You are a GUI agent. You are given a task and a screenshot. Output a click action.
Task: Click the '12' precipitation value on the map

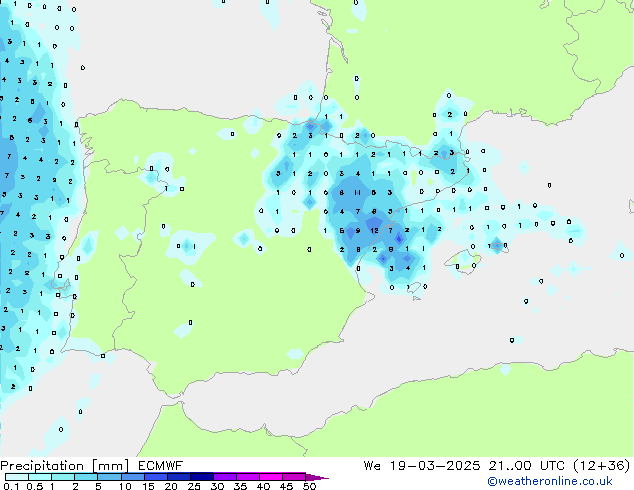(374, 230)
